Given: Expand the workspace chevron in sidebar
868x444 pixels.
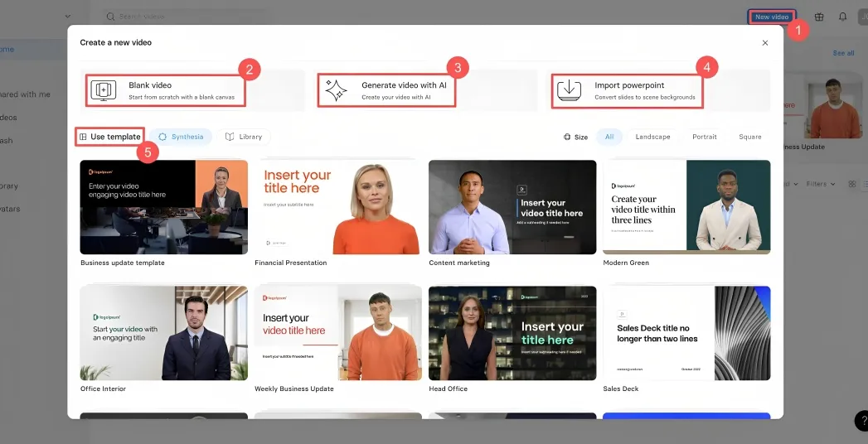Looking at the screenshot, I should [67, 16].
